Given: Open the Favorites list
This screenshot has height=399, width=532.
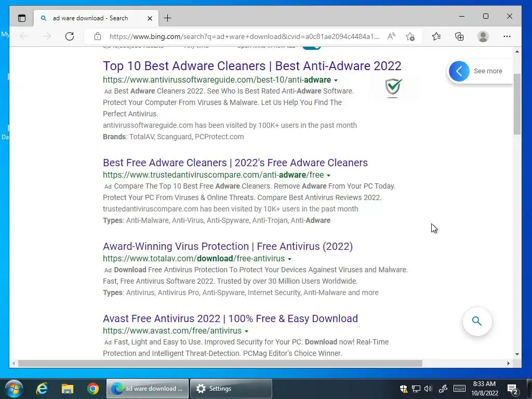Looking at the screenshot, I should (436, 36).
